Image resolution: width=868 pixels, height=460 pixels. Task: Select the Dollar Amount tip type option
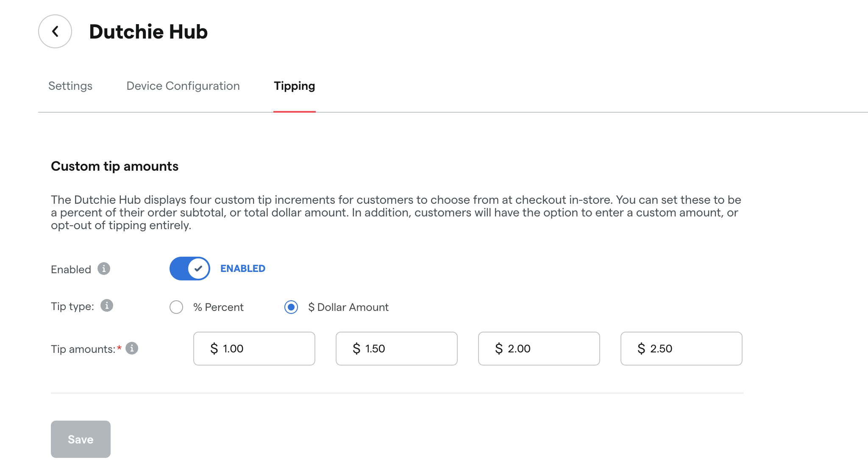pos(291,307)
